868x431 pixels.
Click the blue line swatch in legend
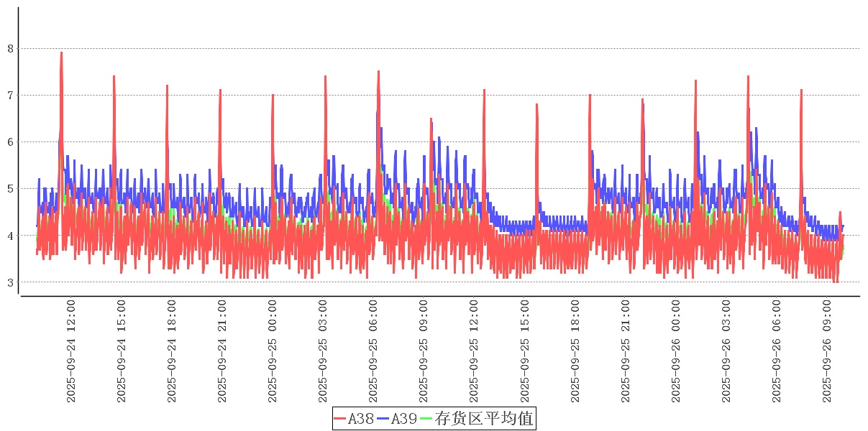pos(384,418)
